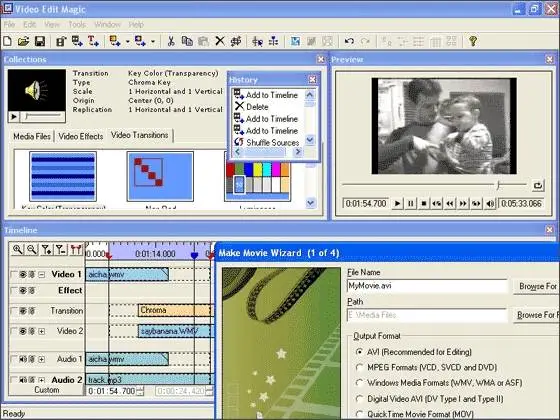The height and width of the screenshot is (420, 560).
Task: Switch to the Video Effects tab
Action: pyautogui.click(x=81, y=136)
